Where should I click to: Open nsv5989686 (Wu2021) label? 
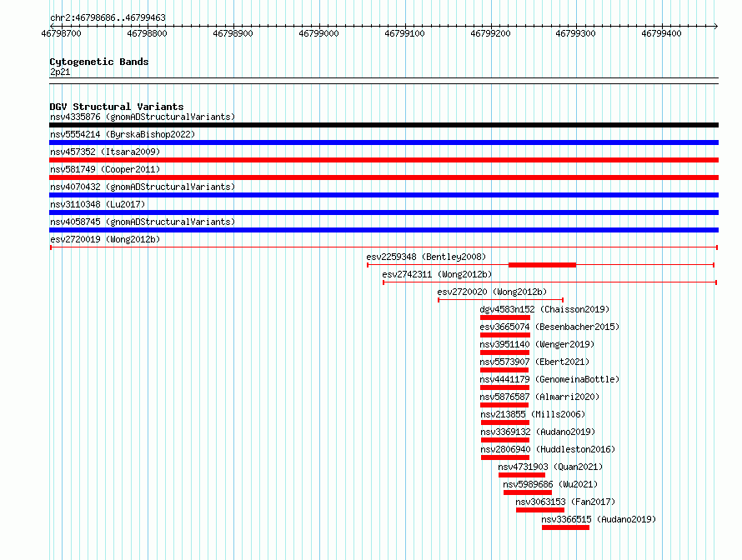click(550, 484)
